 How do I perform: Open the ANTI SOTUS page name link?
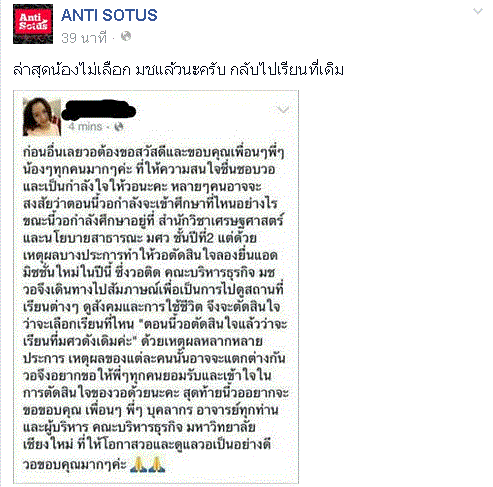click(x=109, y=15)
